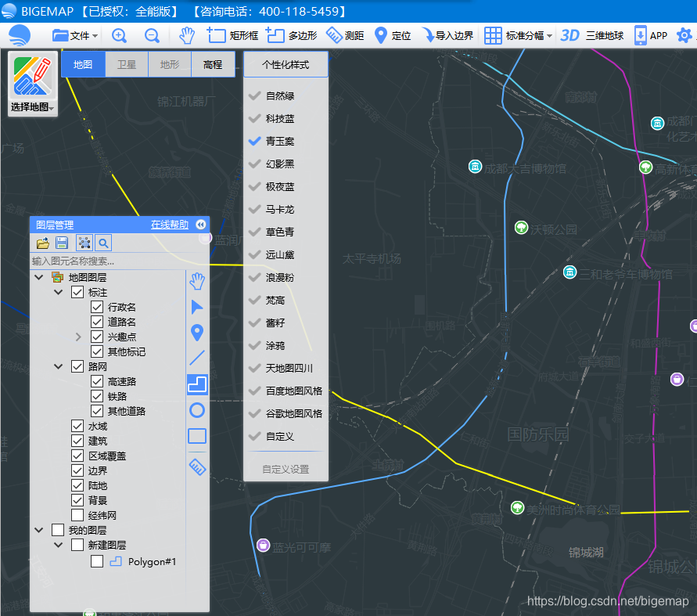Viewport: 697px width, 616px height.
Task: Collapse the 我的图层 tree node
Action: coord(38,530)
